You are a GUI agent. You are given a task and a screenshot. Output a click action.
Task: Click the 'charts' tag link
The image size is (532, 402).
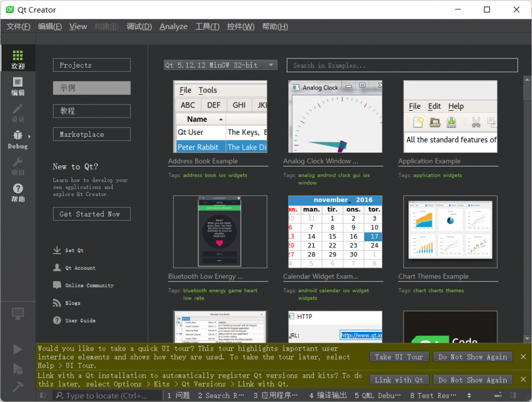click(x=436, y=290)
